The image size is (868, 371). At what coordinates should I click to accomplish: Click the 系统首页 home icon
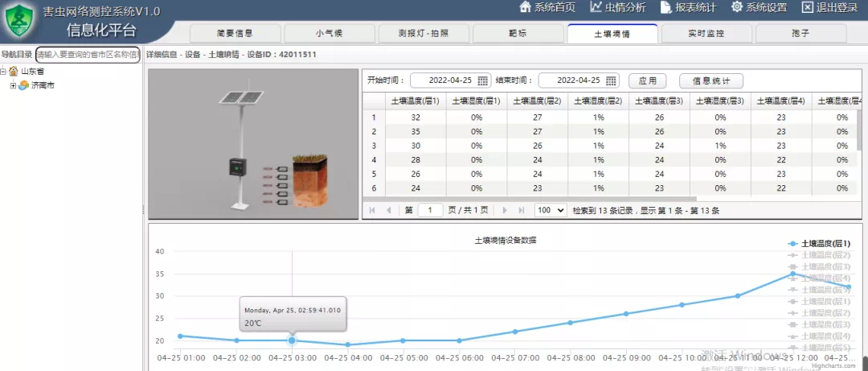point(526,7)
